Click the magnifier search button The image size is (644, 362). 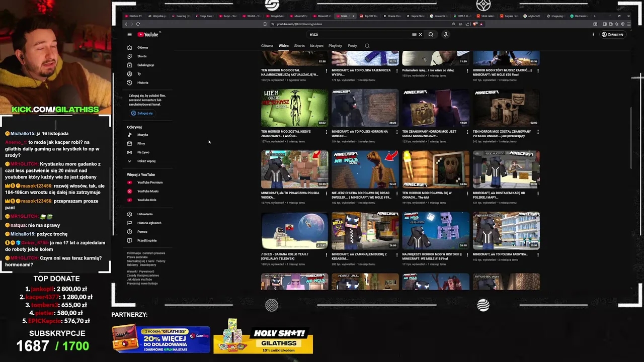pos(431,35)
